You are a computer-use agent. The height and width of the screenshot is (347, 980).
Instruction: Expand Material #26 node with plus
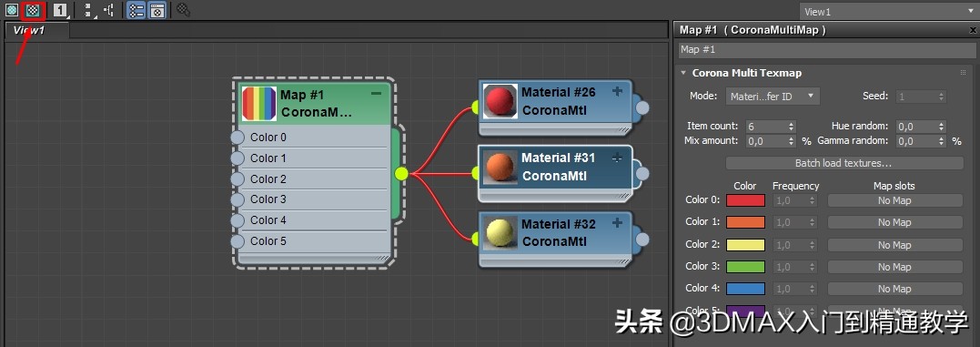(x=617, y=91)
